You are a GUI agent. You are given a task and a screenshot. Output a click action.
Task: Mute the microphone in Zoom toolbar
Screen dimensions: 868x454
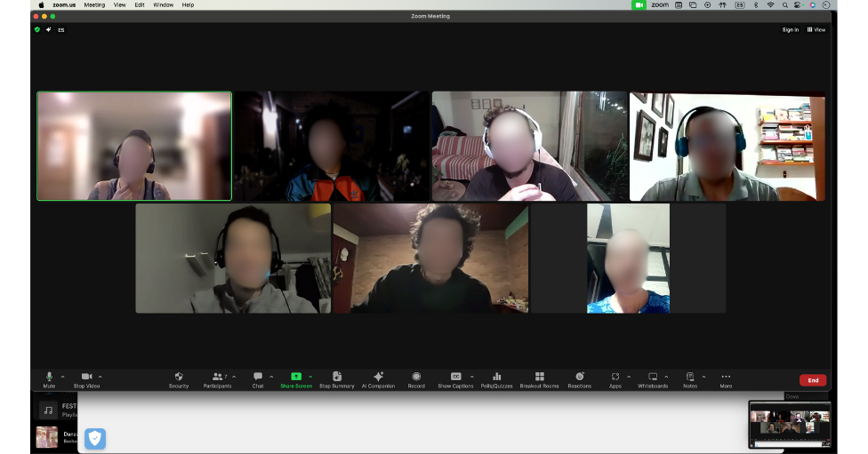click(x=49, y=380)
